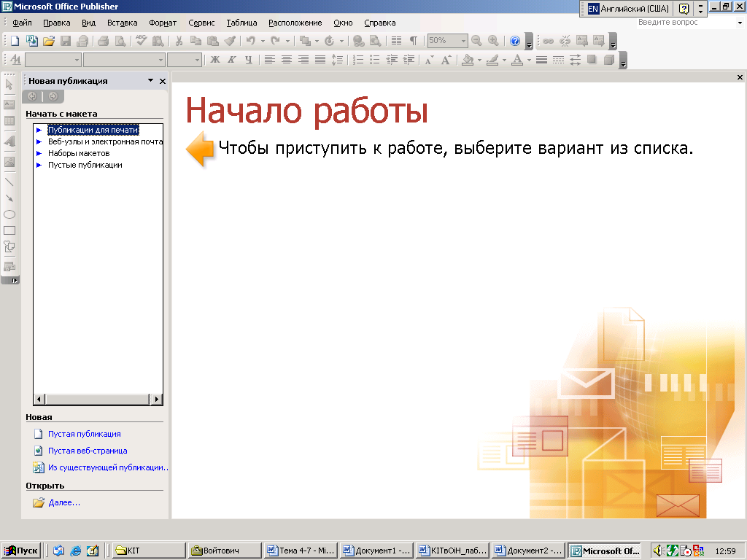The width and height of the screenshot is (747, 560).
Task: Select the Insert Table tool
Action: pyautogui.click(x=9, y=121)
